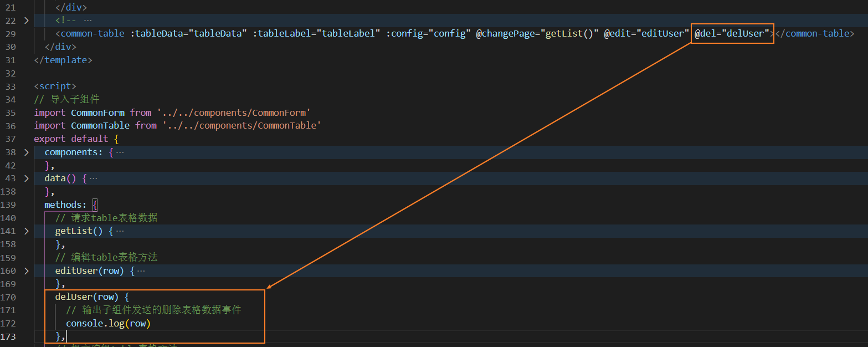868x347 pixels.
Task: Click the 'delUser(row) {' definition on line 170
Action: tap(93, 297)
